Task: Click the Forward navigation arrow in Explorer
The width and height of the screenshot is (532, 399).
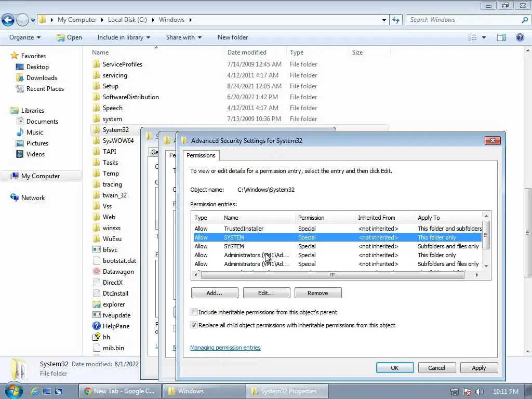Action: coord(22,20)
